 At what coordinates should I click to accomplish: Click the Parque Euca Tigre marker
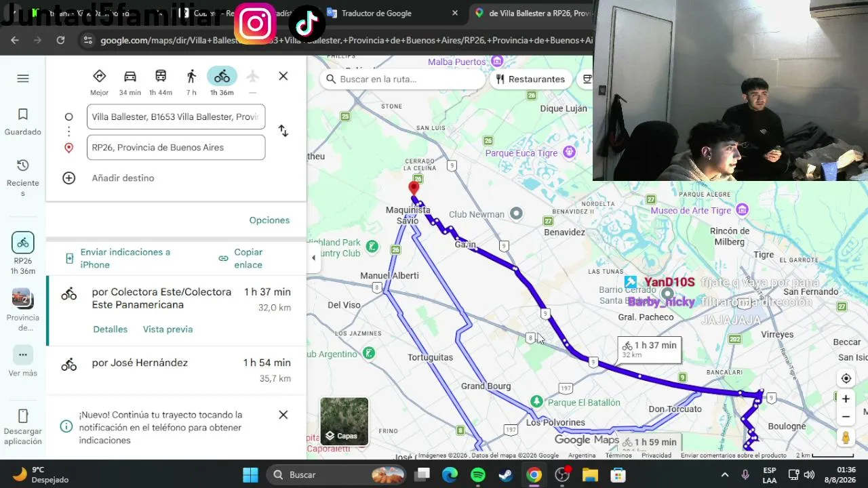pyautogui.click(x=570, y=153)
